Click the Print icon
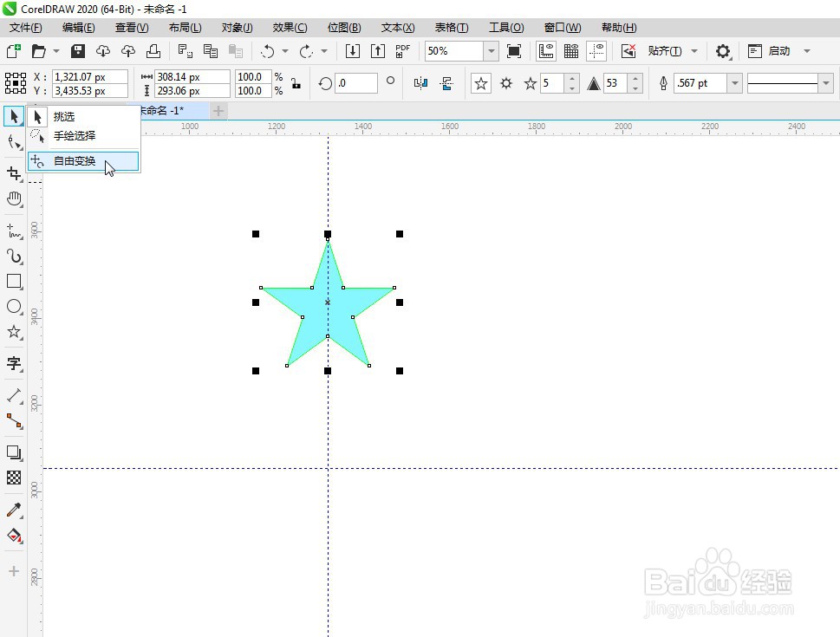Image resolution: width=840 pixels, height=637 pixels. pyautogui.click(x=153, y=51)
